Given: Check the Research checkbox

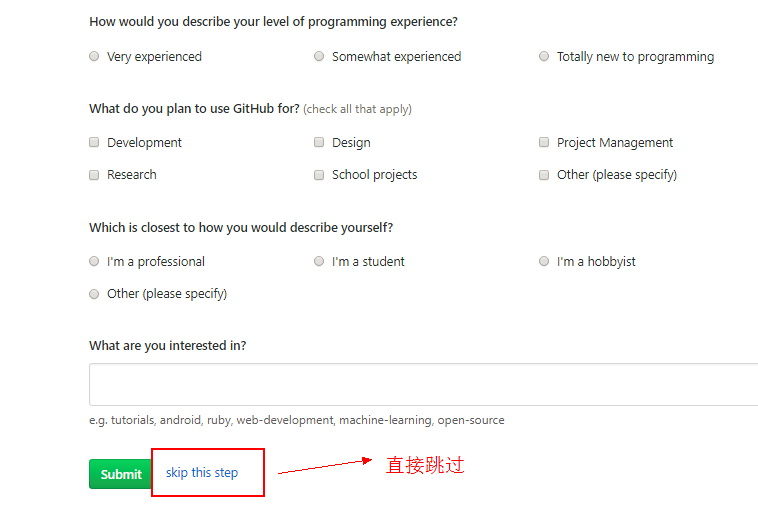Looking at the screenshot, I should click(94, 175).
